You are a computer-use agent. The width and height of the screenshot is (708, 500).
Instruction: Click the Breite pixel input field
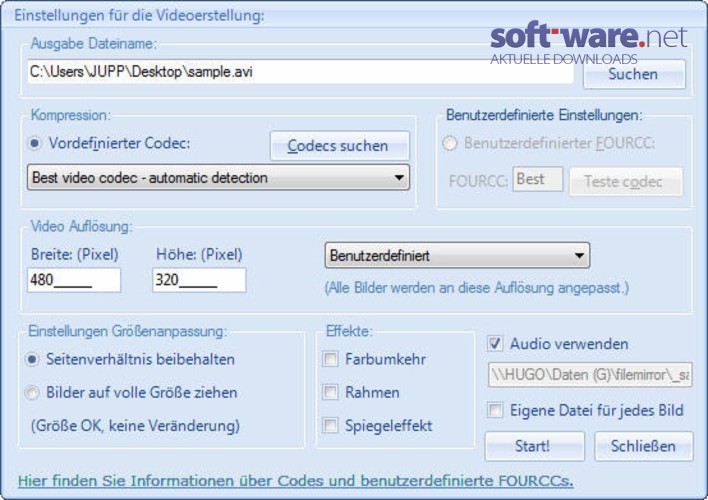click(x=74, y=280)
